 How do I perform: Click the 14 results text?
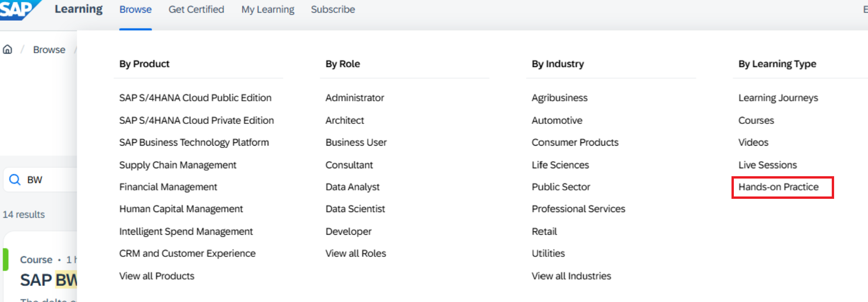point(24,214)
